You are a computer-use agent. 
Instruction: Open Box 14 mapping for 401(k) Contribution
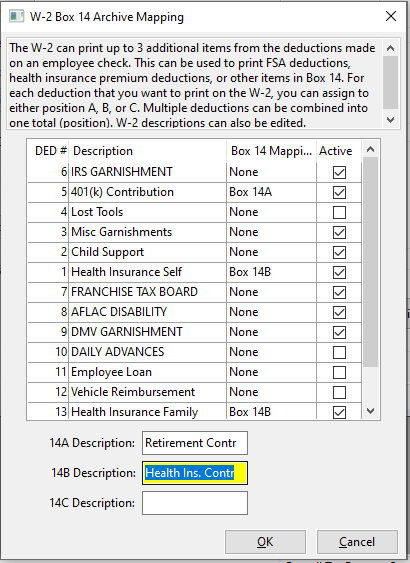tap(271, 192)
